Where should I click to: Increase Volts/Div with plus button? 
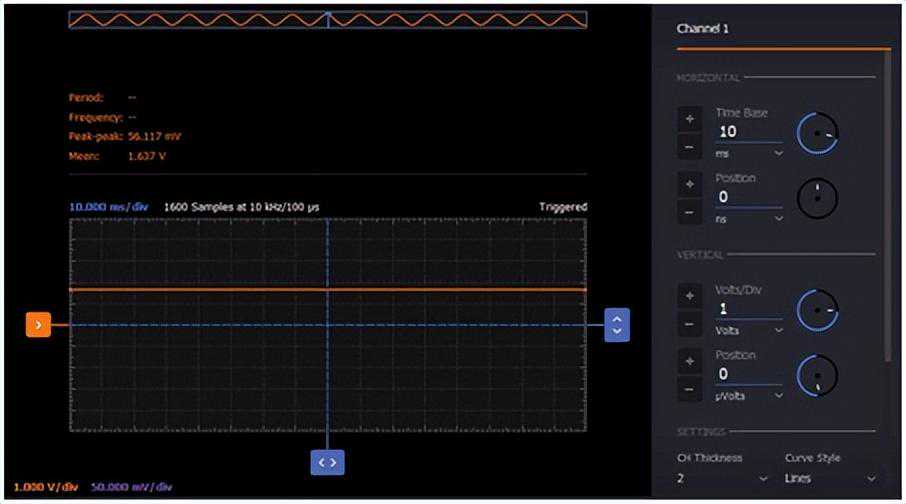point(689,297)
